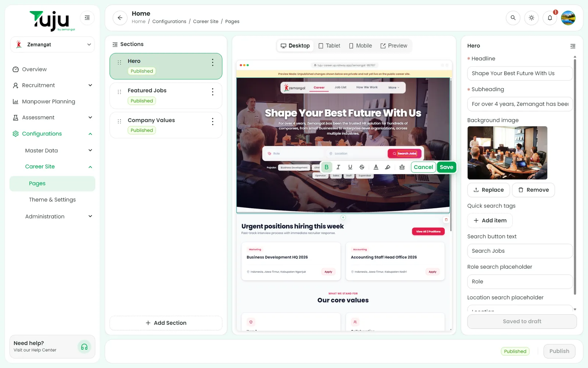
Task: Open Company Values section options menu
Action: click(212, 122)
